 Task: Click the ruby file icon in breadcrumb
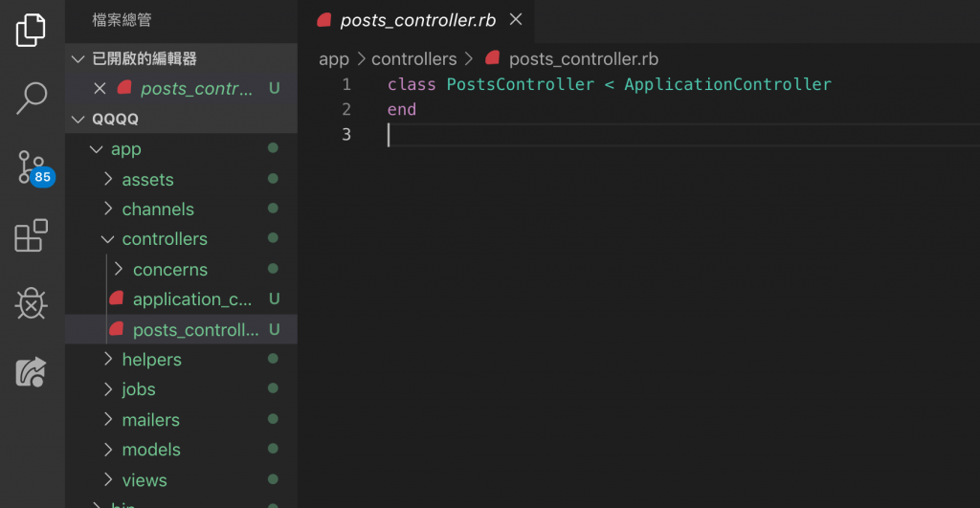click(x=493, y=58)
